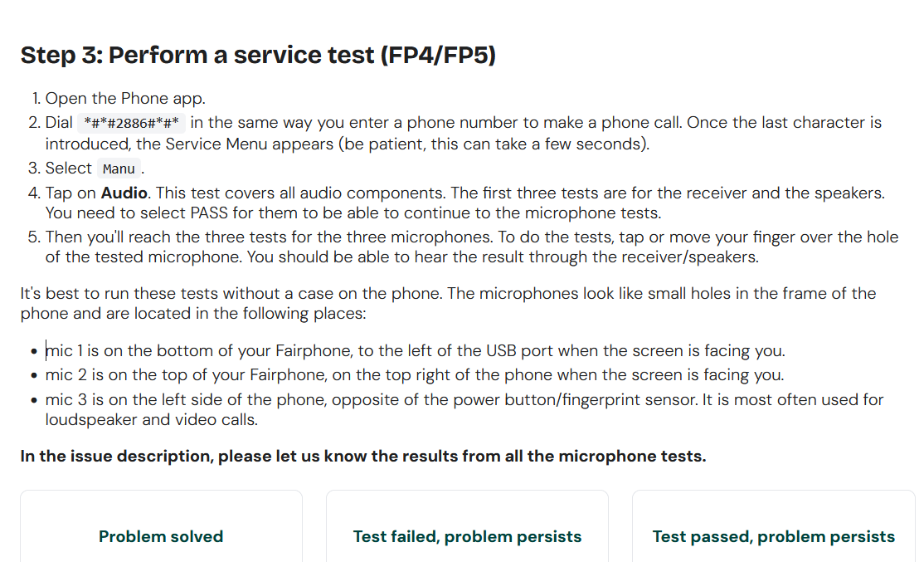Click the "mic 1" bullet line
Image resolution: width=924 pixels, height=562 pixels.
[x=415, y=350]
